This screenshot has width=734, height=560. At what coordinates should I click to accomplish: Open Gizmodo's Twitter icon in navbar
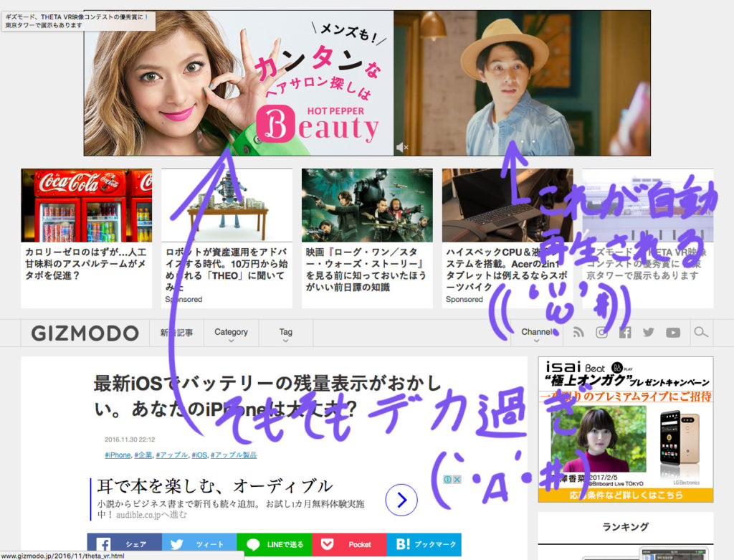pos(648,333)
